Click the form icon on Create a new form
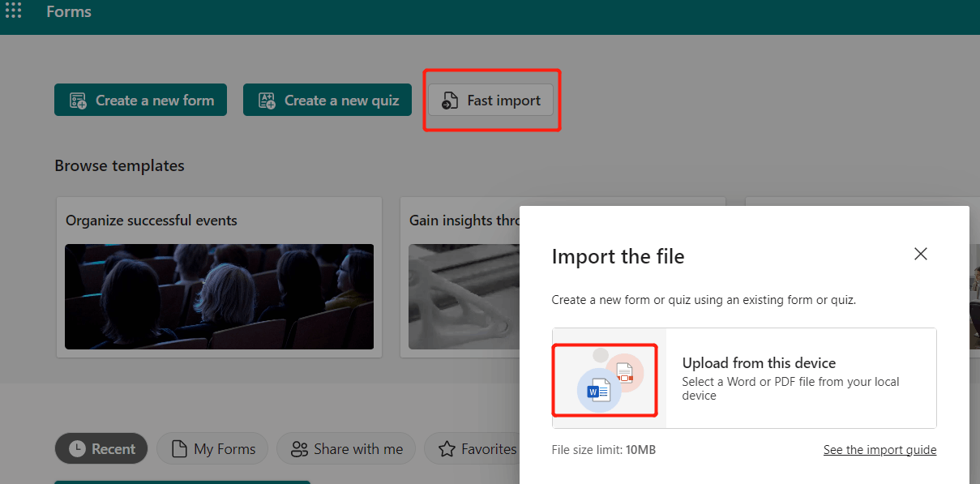Image resolution: width=980 pixels, height=484 pixels. pos(78,101)
